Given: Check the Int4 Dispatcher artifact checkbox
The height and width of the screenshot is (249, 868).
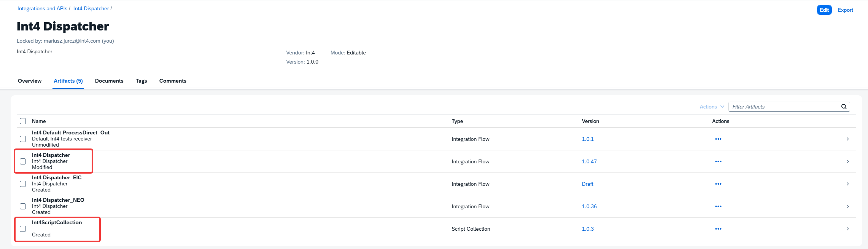Looking at the screenshot, I should tap(23, 161).
